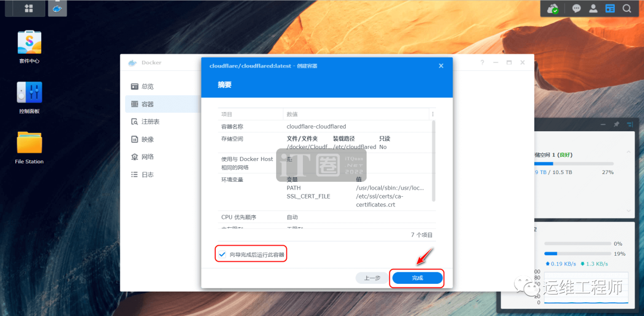Open the 套件中心 desktop icon
The image size is (644, 316).
pyautogui.click(x=29, y=47)
